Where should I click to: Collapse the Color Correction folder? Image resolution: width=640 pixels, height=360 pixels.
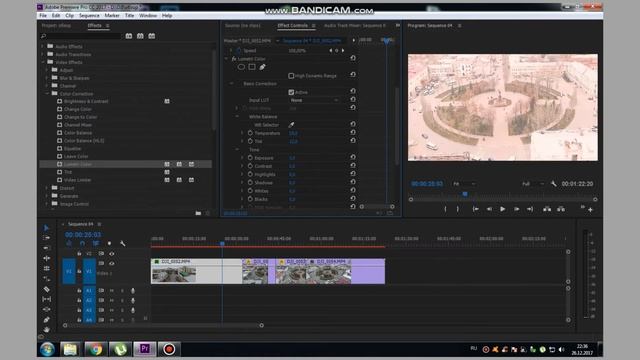coord(47,93)
